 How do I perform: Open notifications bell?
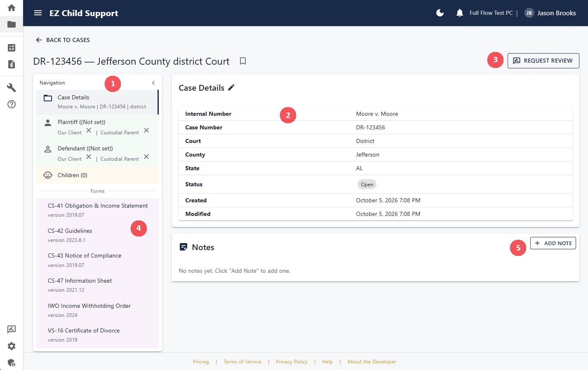460,13
